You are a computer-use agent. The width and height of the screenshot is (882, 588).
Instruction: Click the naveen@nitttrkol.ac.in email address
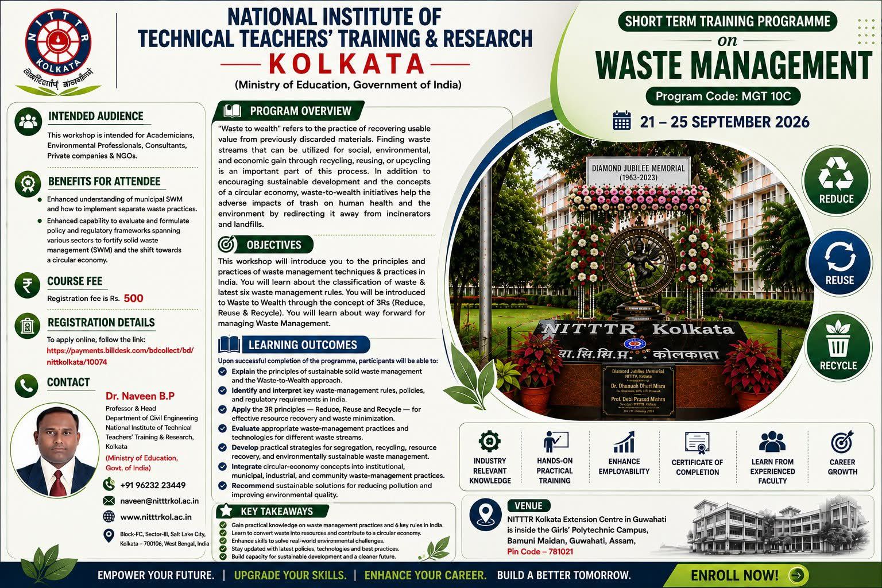coord(160,501)
